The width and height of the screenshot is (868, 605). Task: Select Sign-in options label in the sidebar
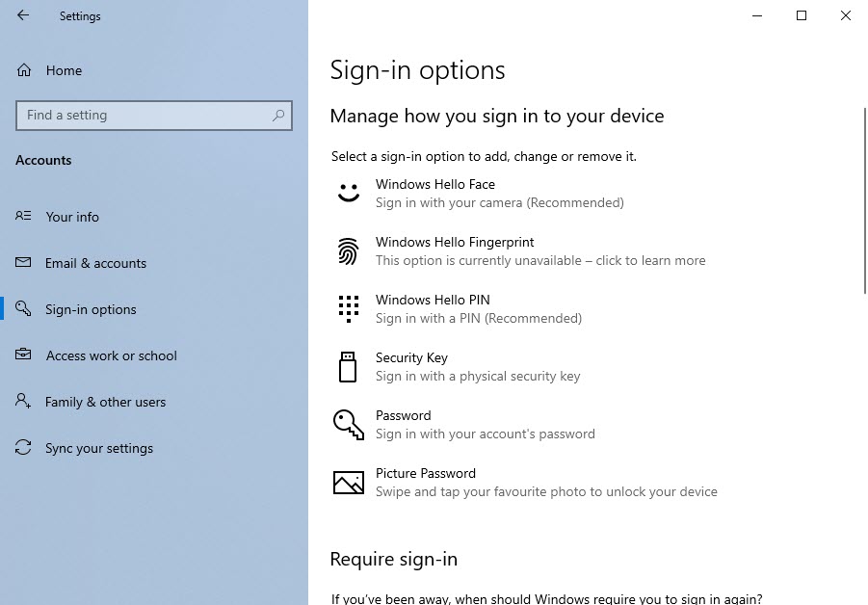[x=91, y=309]
